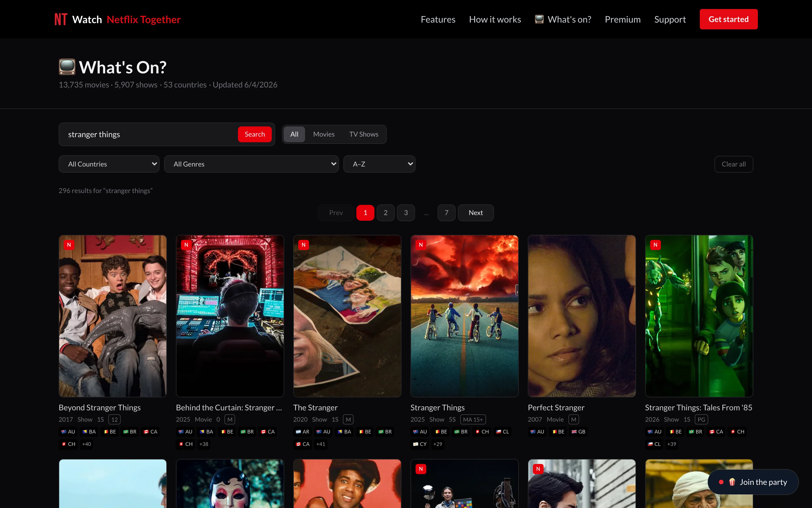Select the All filter toggle

(294, 134)
